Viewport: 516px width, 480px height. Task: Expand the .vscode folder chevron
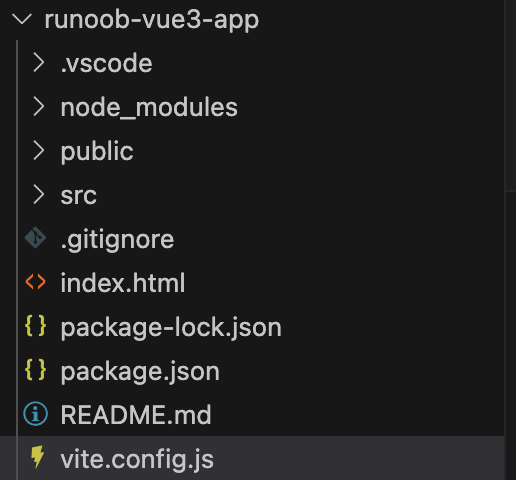[39, 63]
